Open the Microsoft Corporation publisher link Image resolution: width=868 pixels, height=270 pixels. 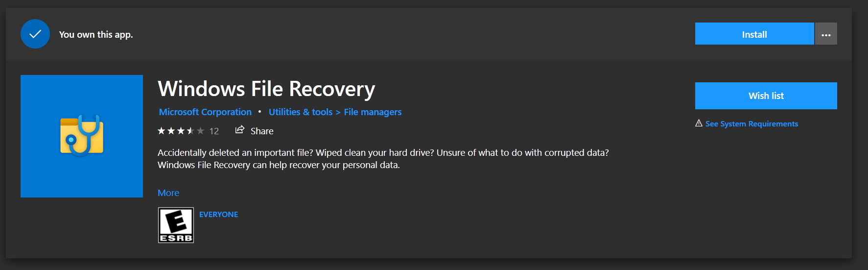205,112
